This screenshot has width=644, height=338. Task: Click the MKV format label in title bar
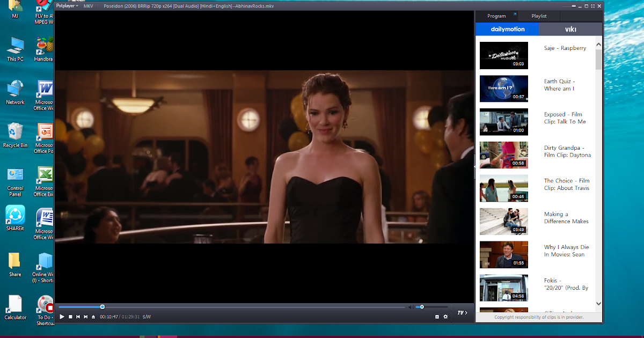tap(88, 6)
